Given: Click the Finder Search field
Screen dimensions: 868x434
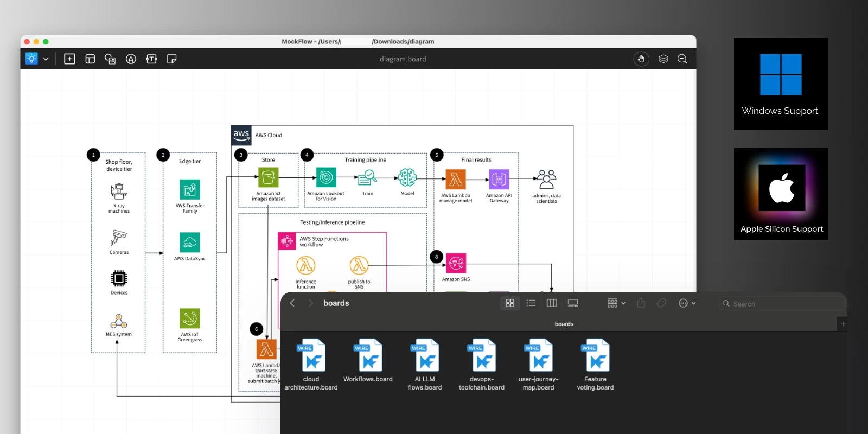Looking at the screenshot, I should (x=782, y=304).
